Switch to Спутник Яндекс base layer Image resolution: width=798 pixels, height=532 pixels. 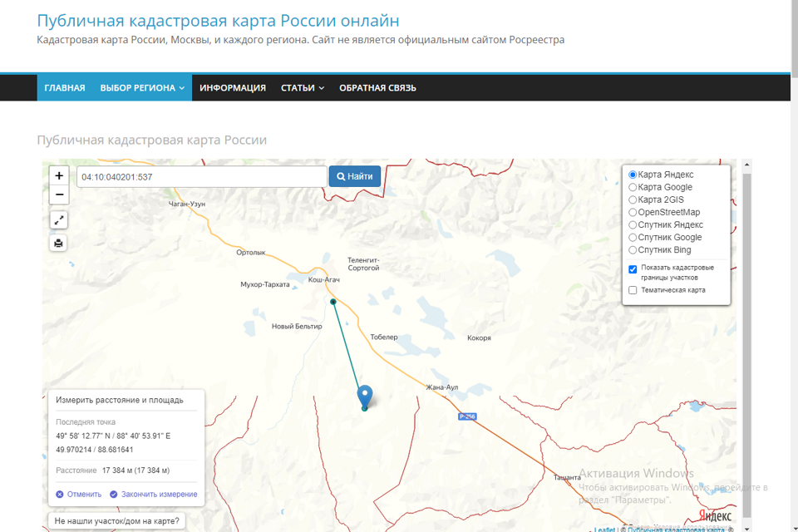tap(633, 225)
